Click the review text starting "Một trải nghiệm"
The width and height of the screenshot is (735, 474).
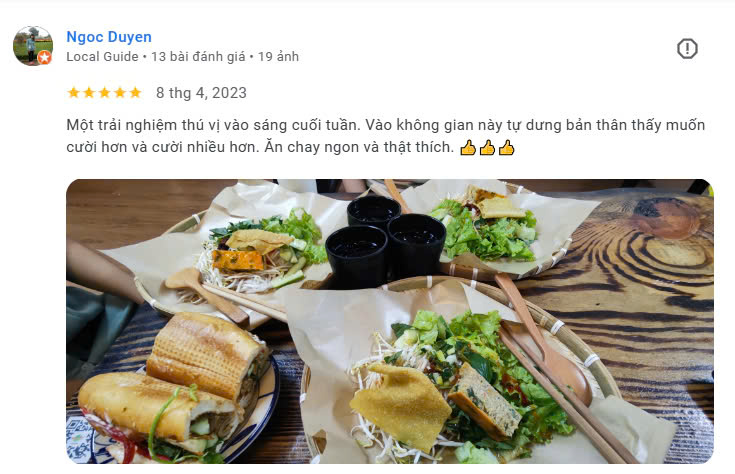coord(385,136)
